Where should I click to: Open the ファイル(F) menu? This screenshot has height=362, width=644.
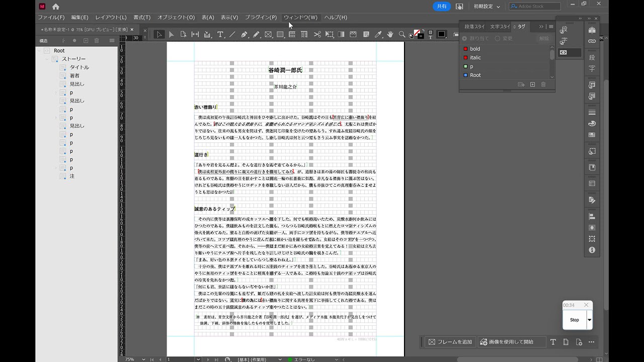pos(51,17)
